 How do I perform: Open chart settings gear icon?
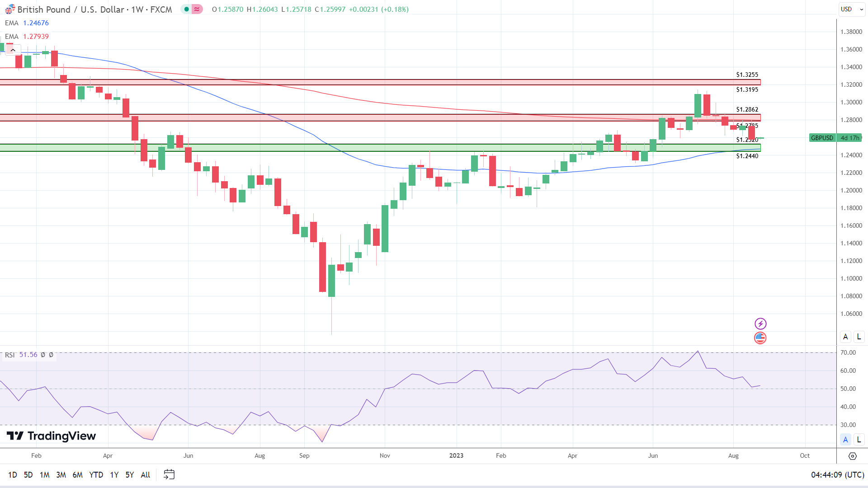(x=853, y=456)
